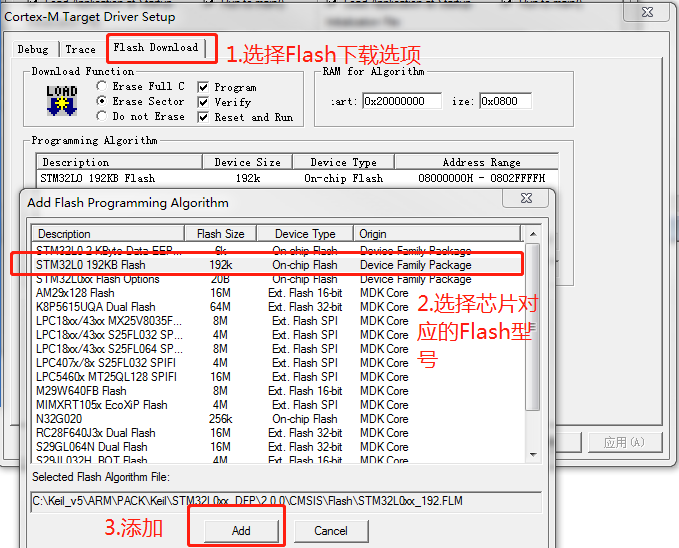Select K8P5615UQA Dual Flash entry

(277, 307)
